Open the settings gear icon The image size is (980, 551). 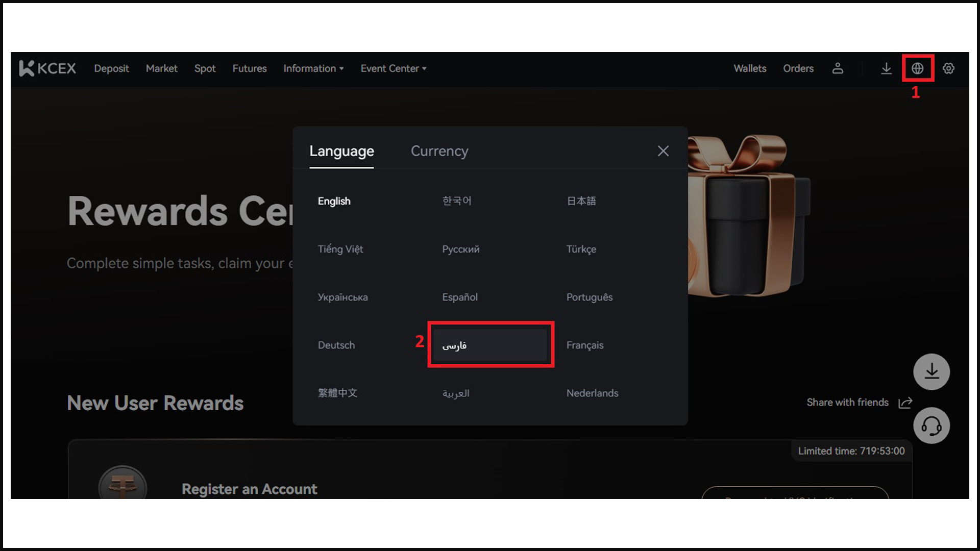948,68
